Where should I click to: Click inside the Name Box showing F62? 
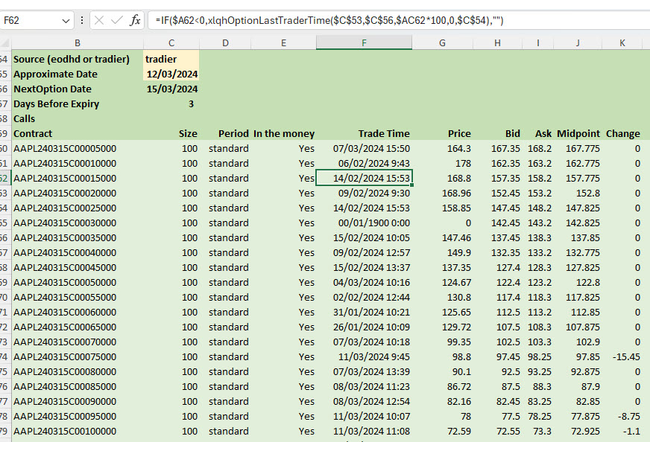point(30,19)
